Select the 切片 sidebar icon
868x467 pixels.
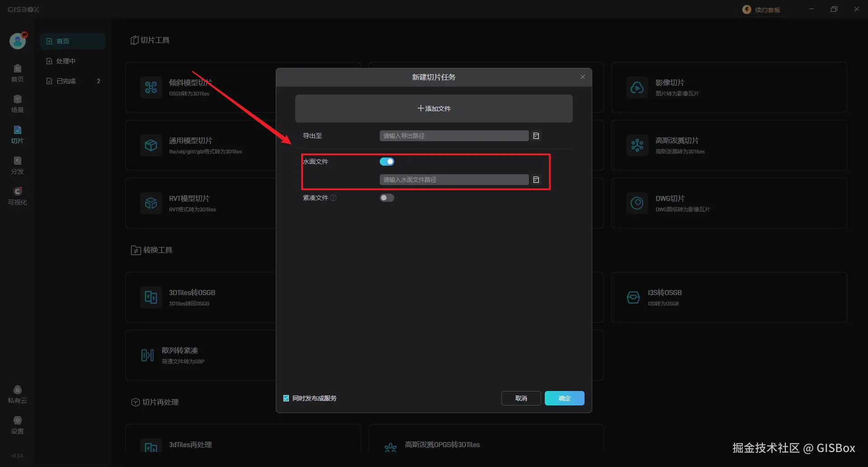coord(17,130)
